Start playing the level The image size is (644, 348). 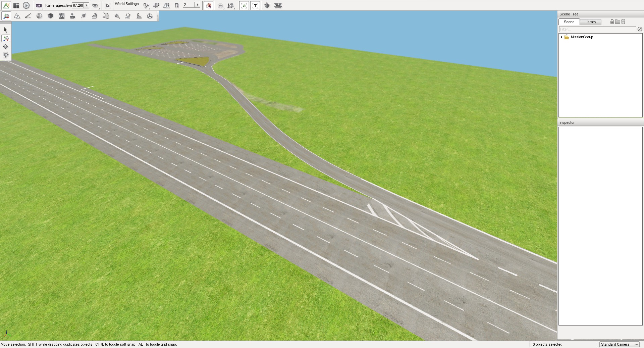click(x=26, y=5)
